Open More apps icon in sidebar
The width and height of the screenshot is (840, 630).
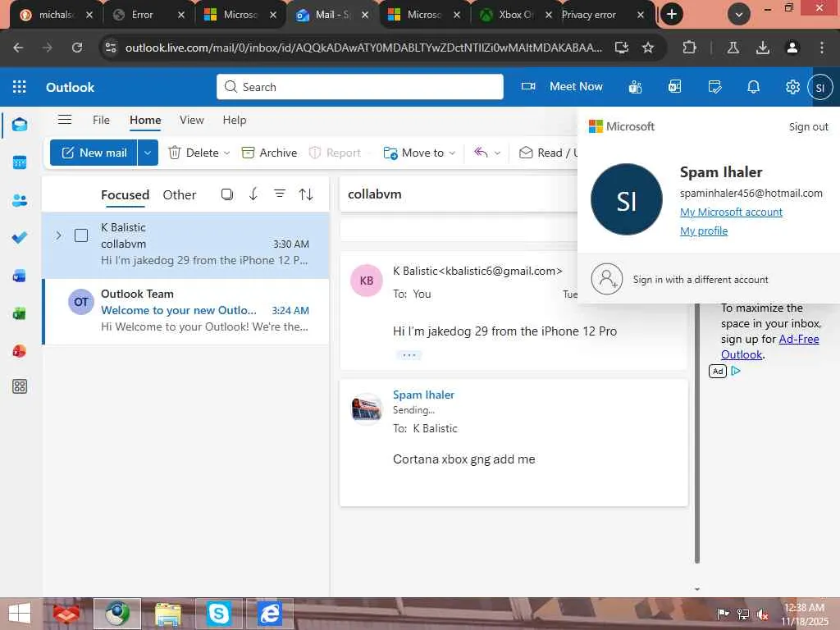[x=20, y=386]
